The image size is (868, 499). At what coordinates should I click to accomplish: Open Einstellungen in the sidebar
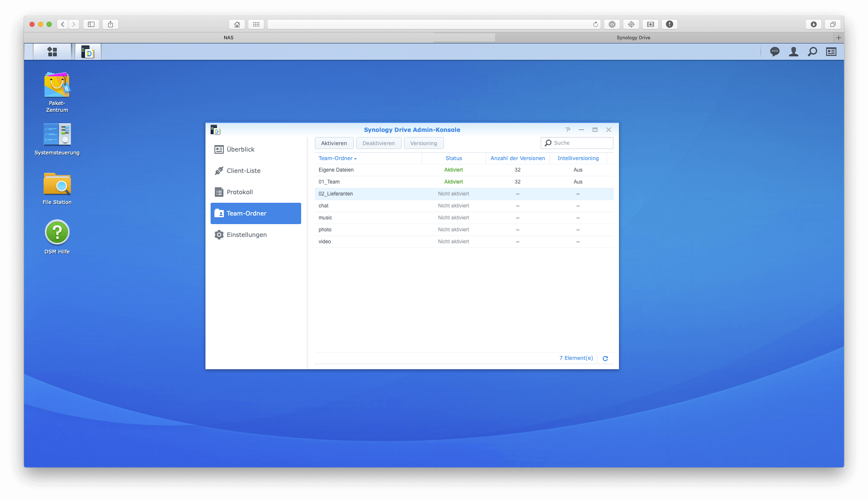[x=256, y=235]
